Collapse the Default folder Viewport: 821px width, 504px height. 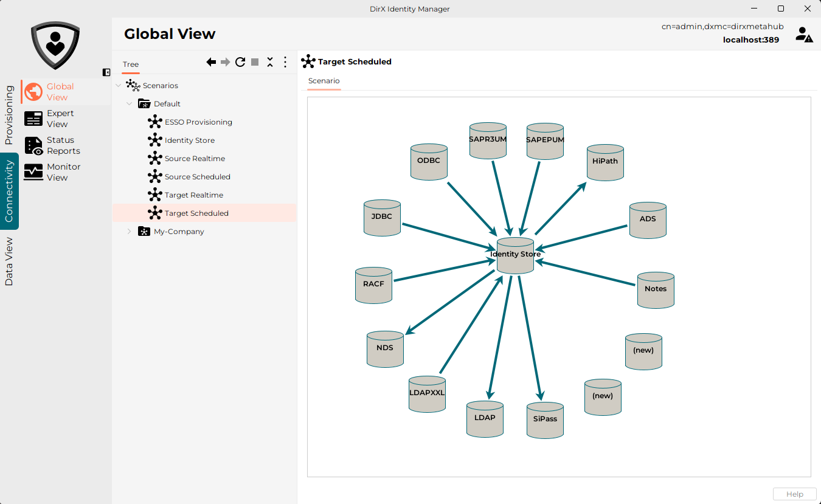click(x=129, y=104)
